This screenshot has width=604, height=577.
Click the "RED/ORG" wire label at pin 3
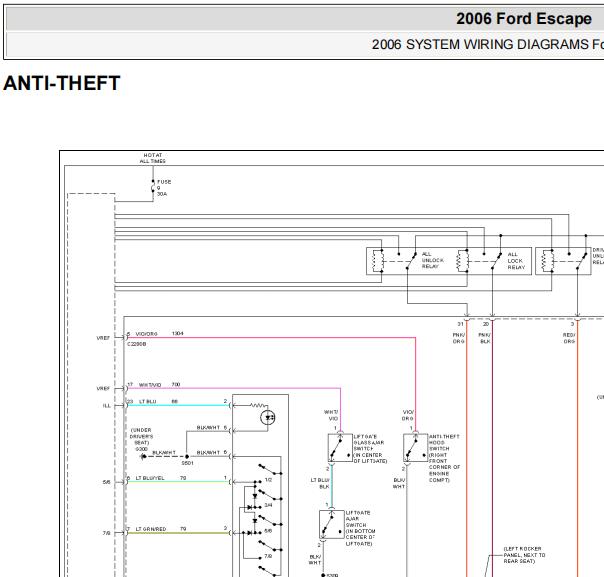[x=569, y=338]
